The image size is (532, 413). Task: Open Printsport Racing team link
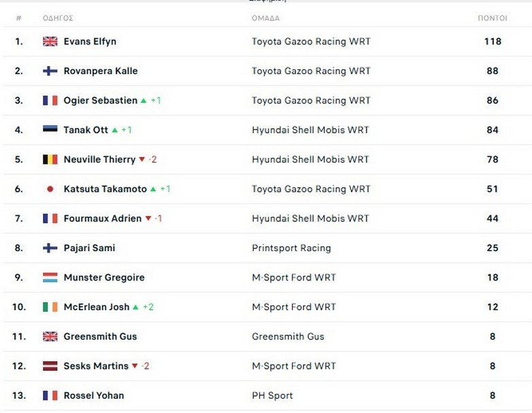coord(291,248)
